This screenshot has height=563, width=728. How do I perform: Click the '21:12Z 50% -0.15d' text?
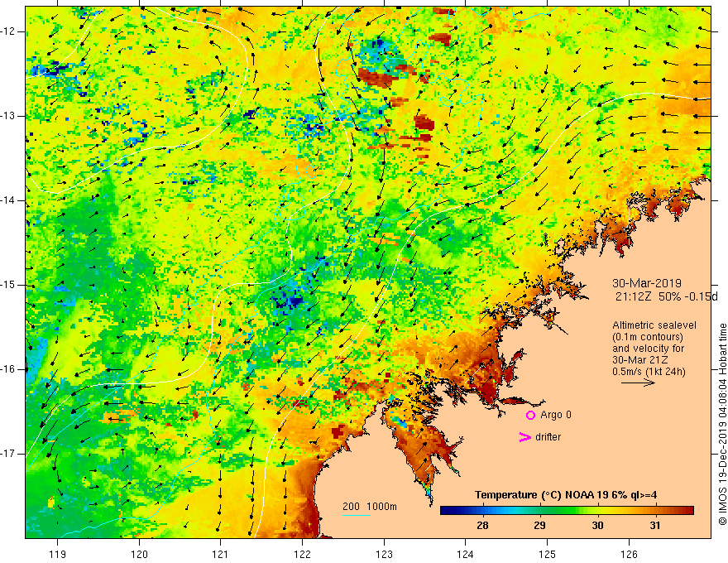[666, 297]
